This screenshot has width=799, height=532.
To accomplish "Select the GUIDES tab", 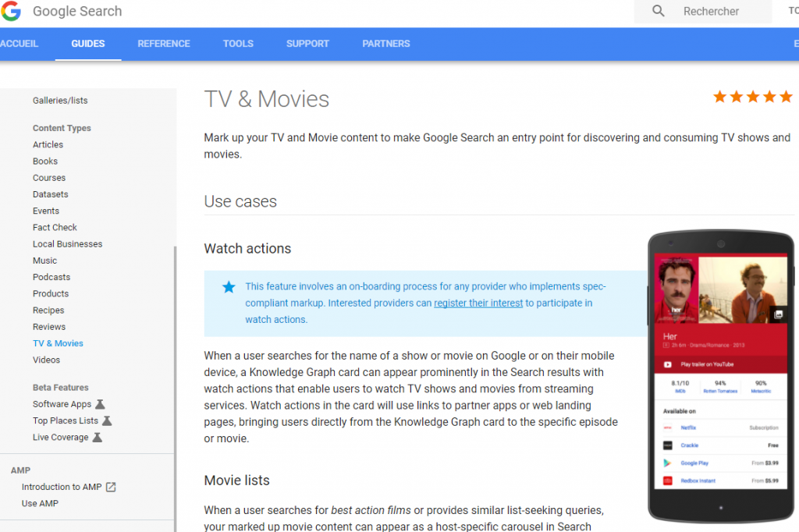I will pos(88,44).
